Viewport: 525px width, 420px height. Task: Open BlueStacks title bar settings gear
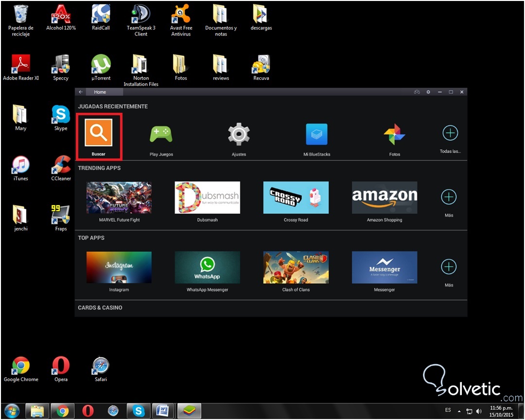tap(428, 92)
